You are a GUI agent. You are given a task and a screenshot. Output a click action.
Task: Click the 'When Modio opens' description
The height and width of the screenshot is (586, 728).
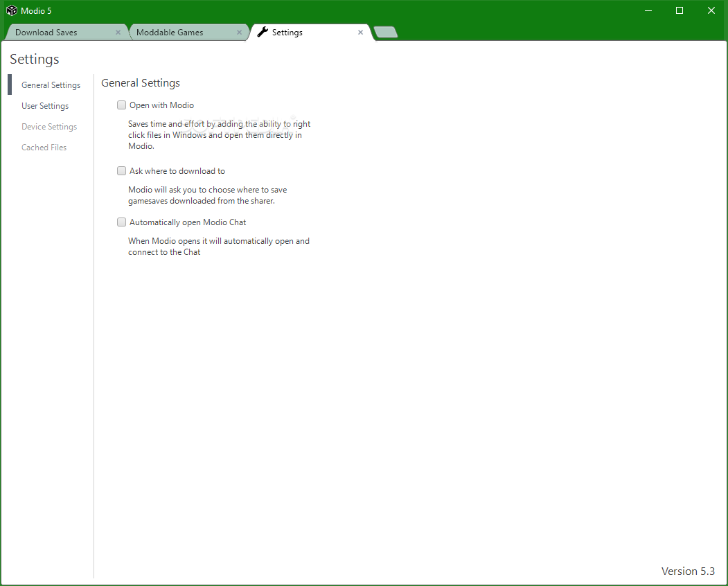tap(219, 247)
